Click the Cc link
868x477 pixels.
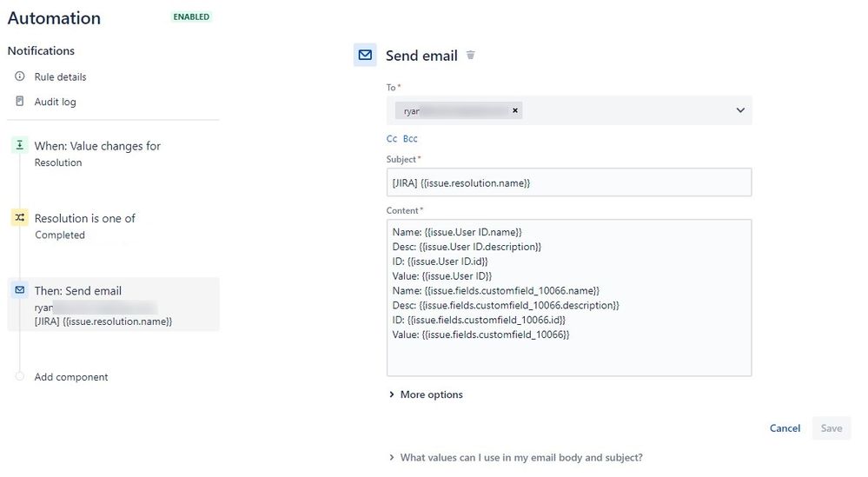coord(392,139)
